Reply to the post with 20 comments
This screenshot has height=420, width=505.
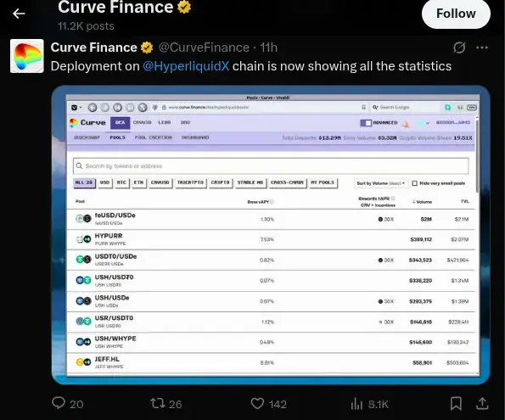[x=68, y=404]
